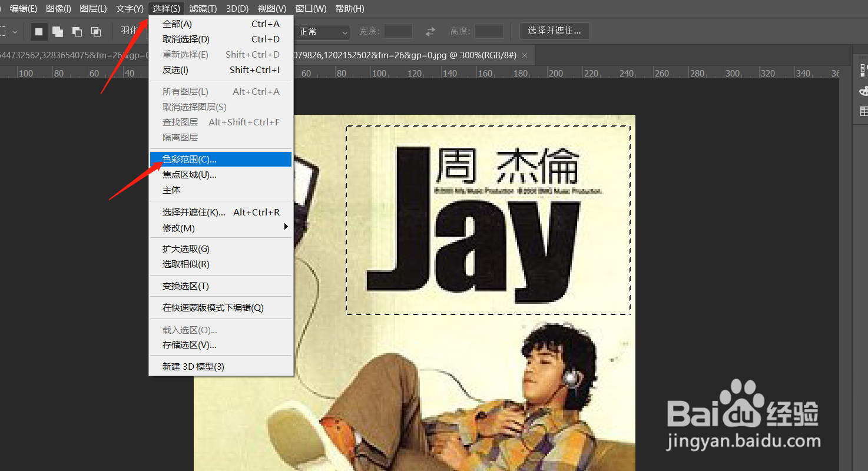This screenshot has height=471, width=868.
Task: Expand the 修改(M) submenu
Action: pyautogui.click(x=221, y=228)
